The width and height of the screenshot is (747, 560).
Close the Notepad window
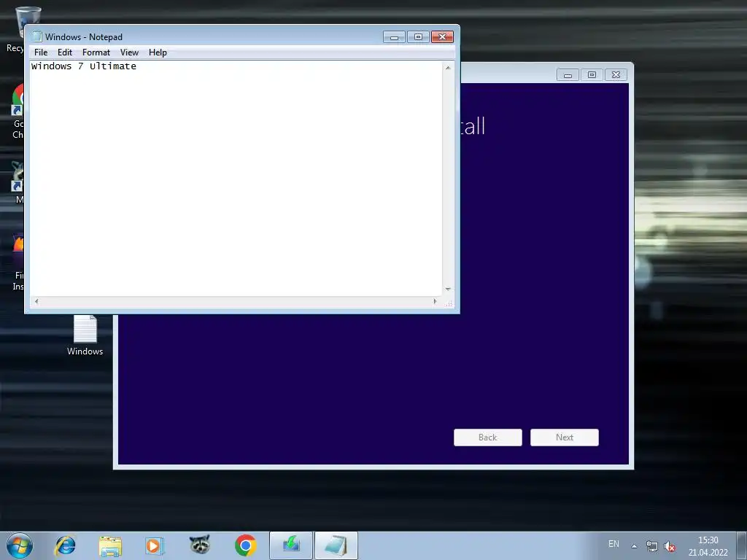click(x=443, y=37)
